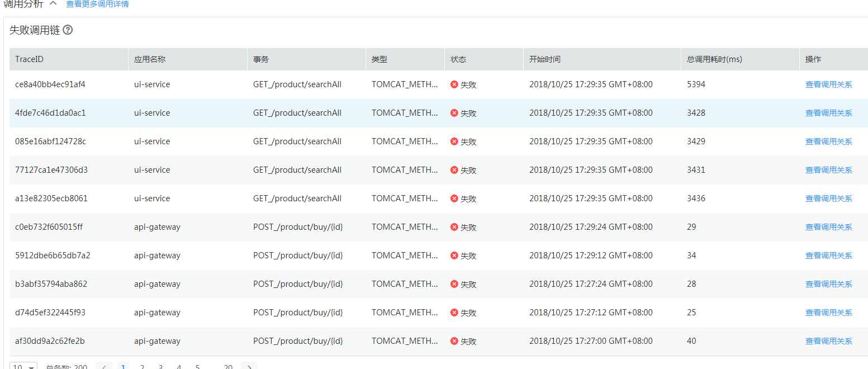Click the failed status icon for 5912dbe6b65db7a2

454,256
